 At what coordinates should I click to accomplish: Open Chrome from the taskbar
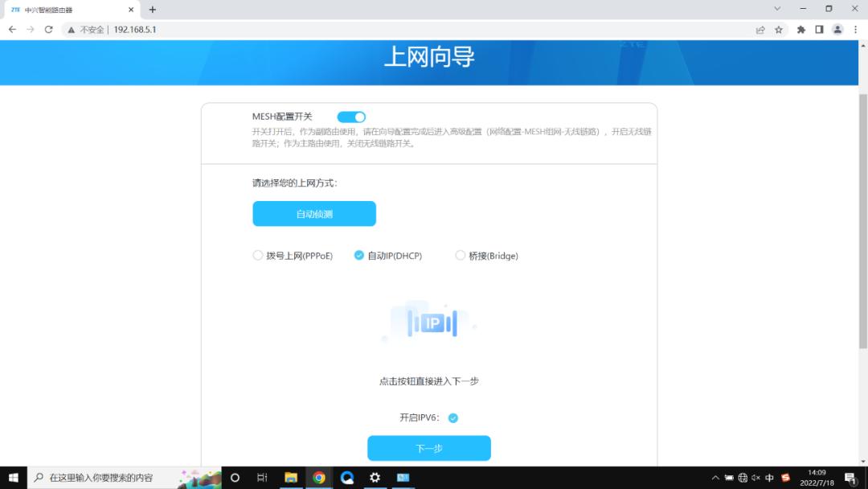pos(320,477)
